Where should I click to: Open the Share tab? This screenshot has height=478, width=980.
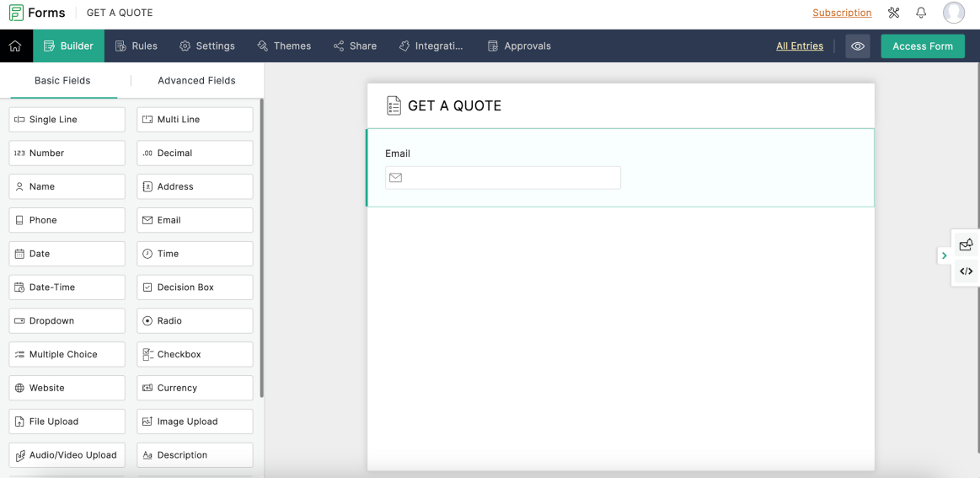355,46
